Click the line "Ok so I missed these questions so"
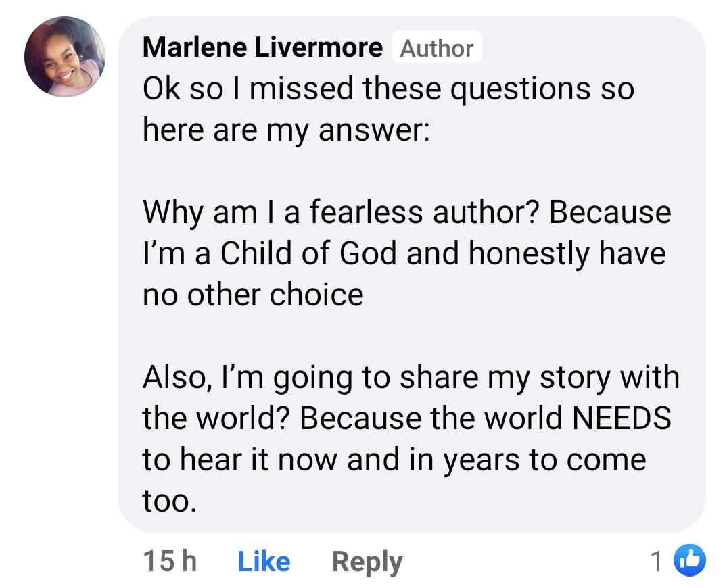Viewport: 727px width, 588px height. point(389,89)
